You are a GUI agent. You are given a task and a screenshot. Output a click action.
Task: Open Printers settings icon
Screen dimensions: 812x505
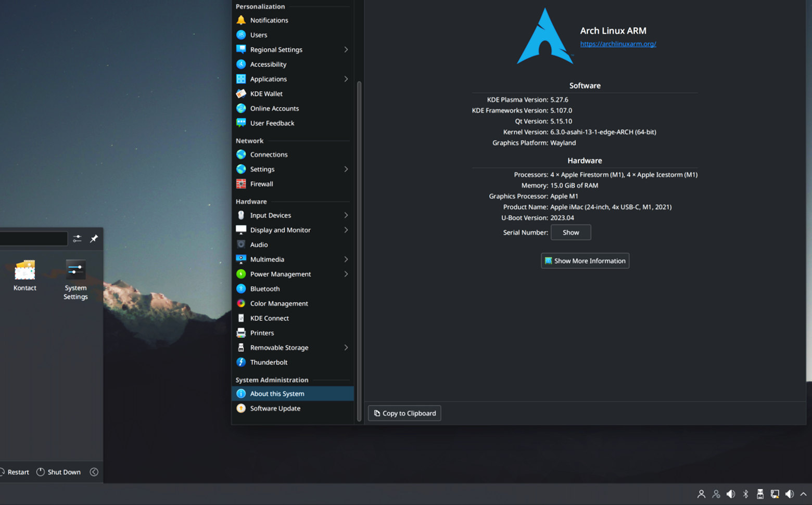click(241, 333)
